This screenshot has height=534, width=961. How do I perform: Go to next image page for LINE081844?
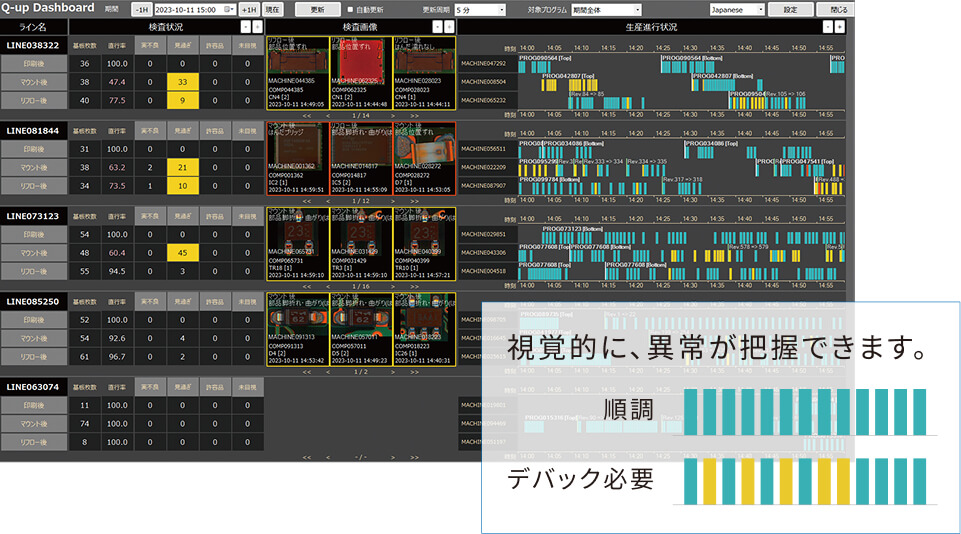(x=393, y=200)
